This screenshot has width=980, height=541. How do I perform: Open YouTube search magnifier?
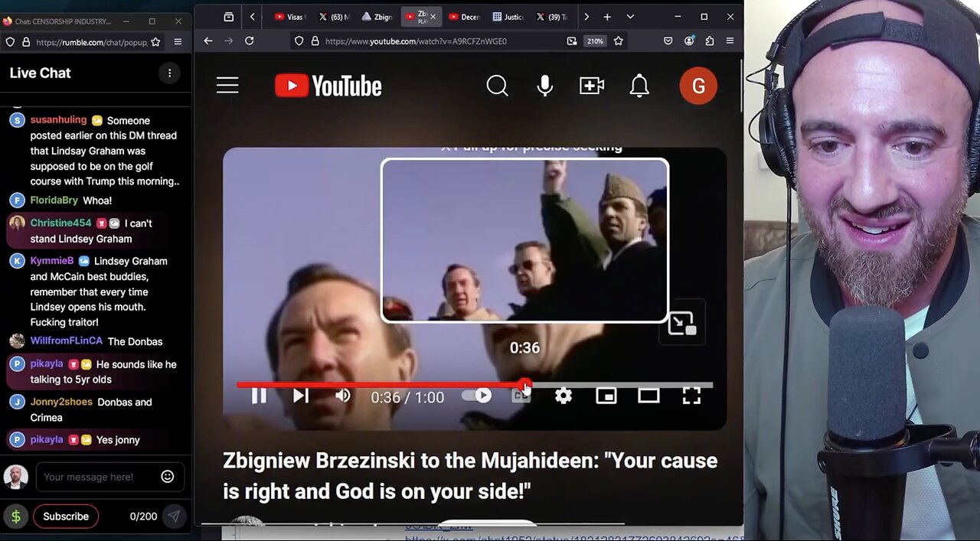click(498, 86)
